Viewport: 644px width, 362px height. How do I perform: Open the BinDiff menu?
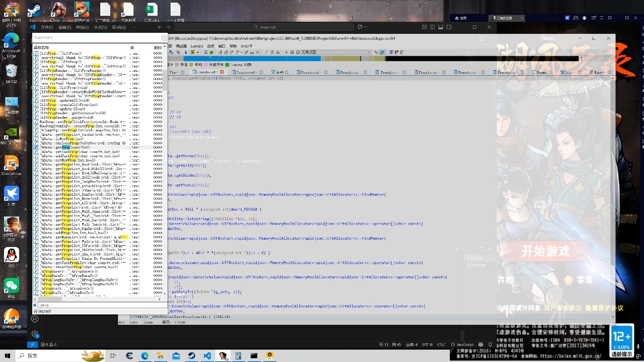coord(246,46)
